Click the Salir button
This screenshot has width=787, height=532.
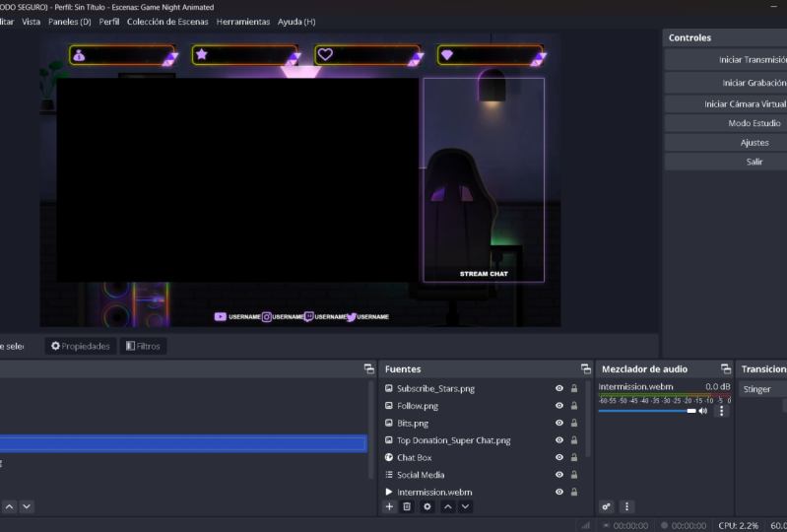pos(726,162)
